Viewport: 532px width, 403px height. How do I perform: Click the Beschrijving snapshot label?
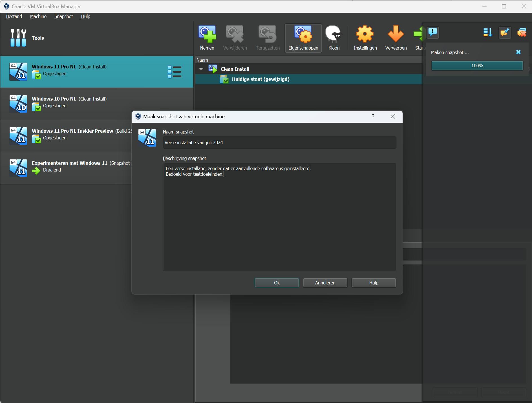pos(184,158)
